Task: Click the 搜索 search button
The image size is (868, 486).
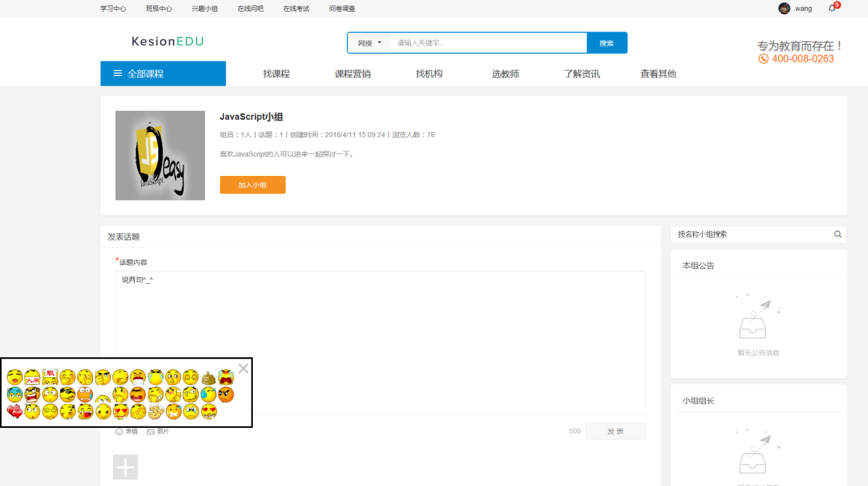Action: 606,42
